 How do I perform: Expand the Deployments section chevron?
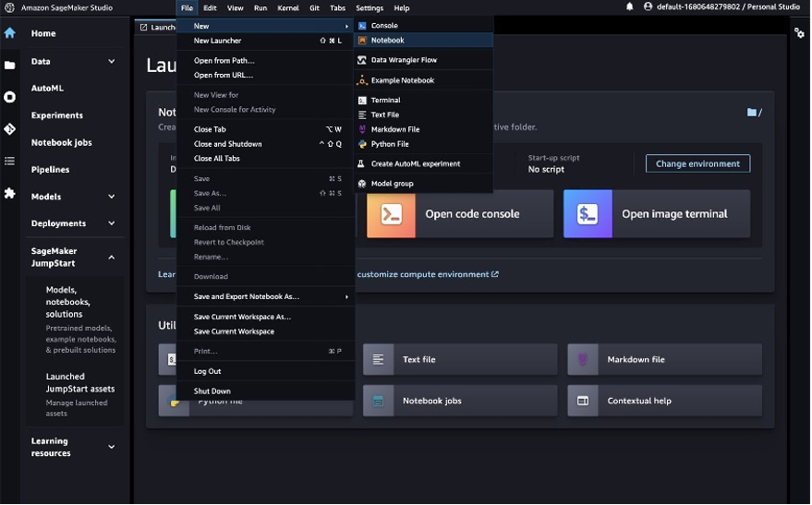[112, 223]
